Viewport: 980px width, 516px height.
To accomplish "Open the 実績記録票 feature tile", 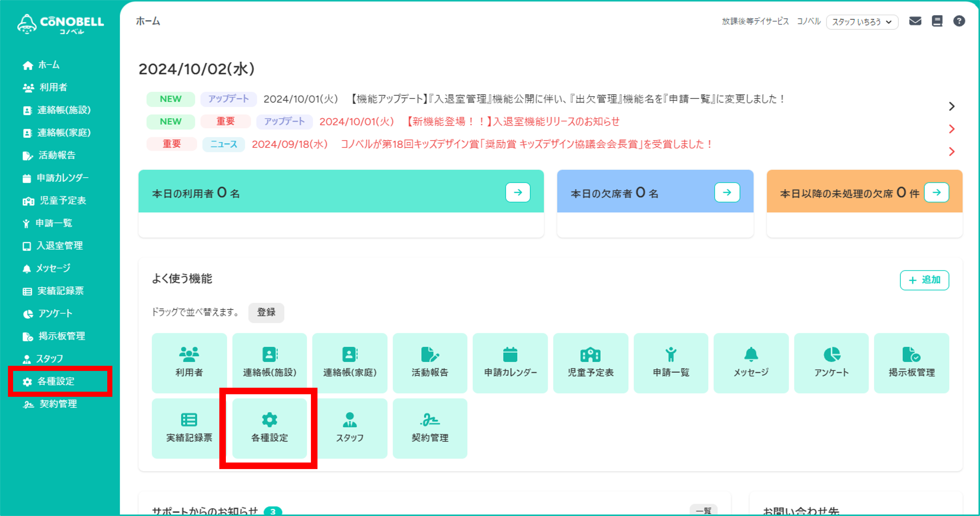I will pos(189,428).
